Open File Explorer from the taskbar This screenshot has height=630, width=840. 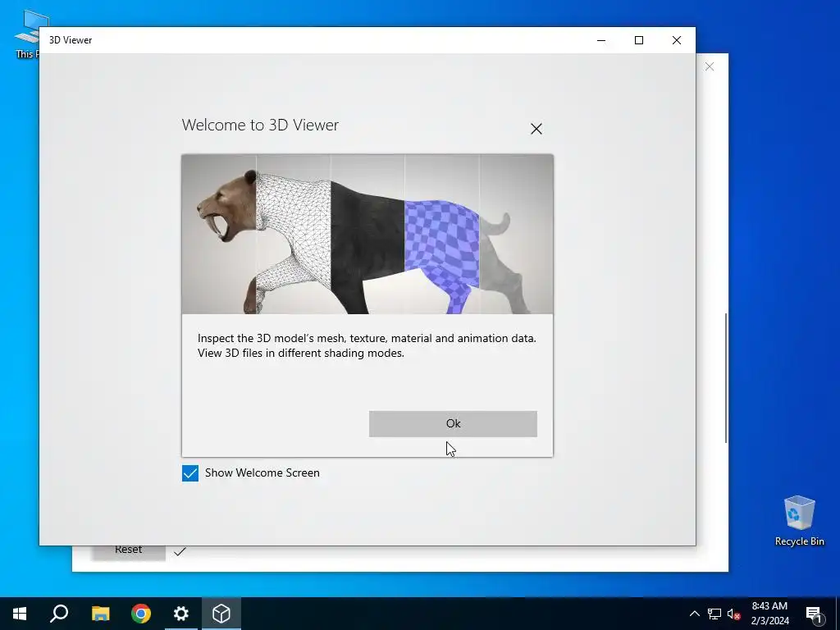[x=100, y=614]
